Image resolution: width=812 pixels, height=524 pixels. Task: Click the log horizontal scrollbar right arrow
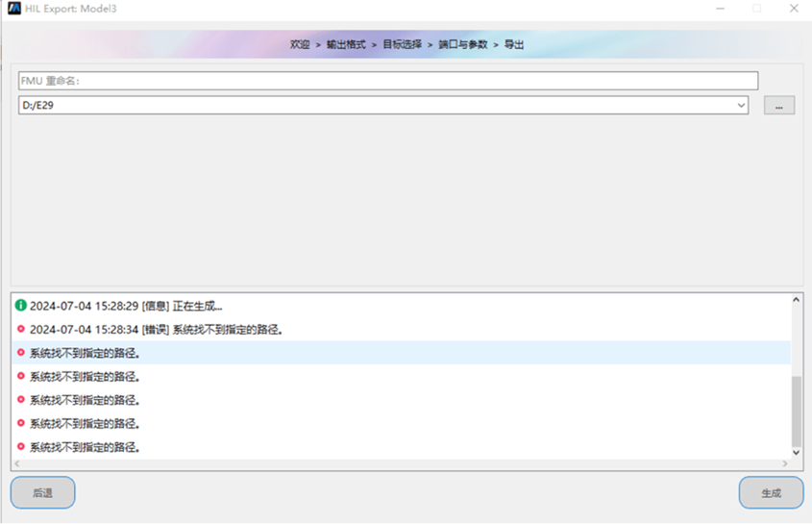[785, 463]
